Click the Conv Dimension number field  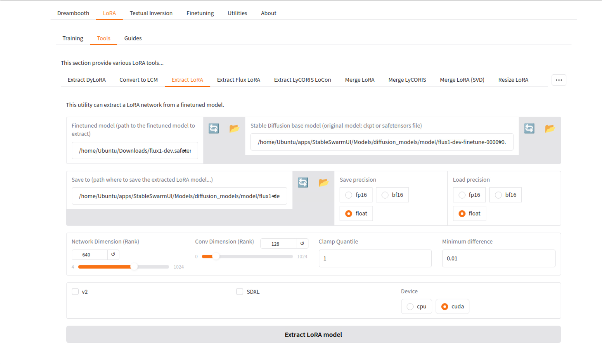coord(278,244)
